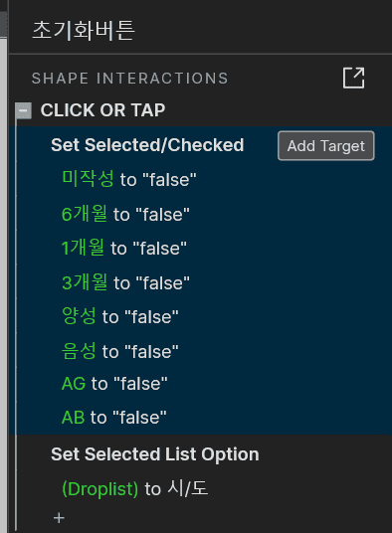Open the interactions editor pop-out icon
This screenshot has width=392, height=533.
point(353,78)
